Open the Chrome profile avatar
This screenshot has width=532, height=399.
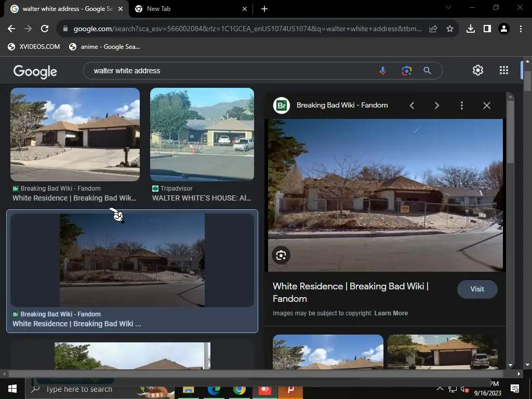[x=504, y=29]
